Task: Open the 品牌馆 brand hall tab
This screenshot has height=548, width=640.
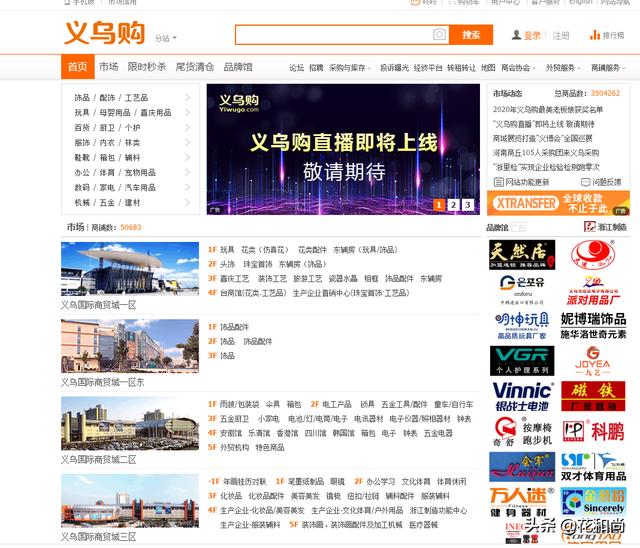Action: [x=238, y=67]
